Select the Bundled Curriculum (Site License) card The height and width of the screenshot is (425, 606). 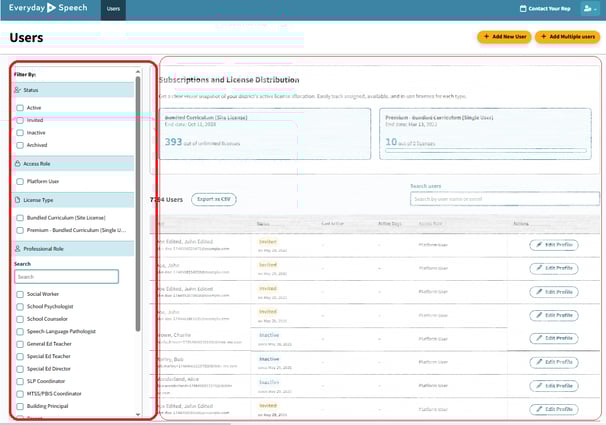point(265,134)
